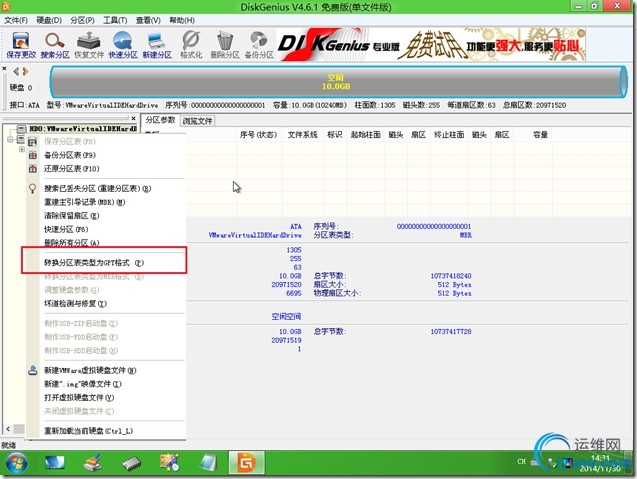The width and height of the screenshot is (637, 479).
Task: Click the CH language indicator in tray
Action: [521, 462]
